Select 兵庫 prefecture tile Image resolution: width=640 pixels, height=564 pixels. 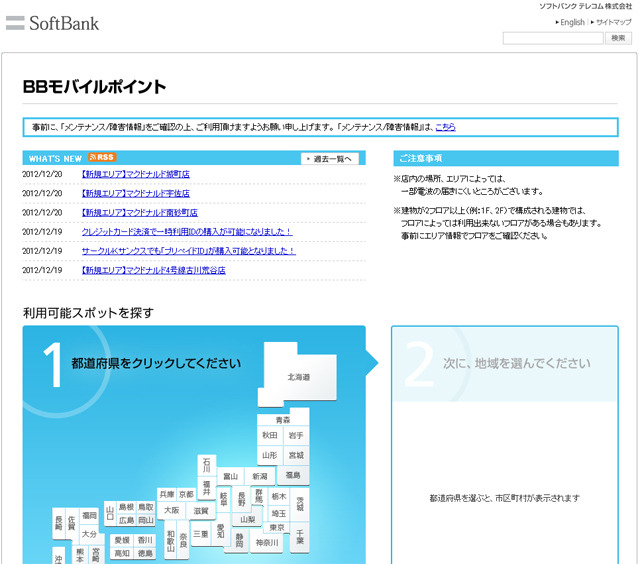tap(167, 494)
